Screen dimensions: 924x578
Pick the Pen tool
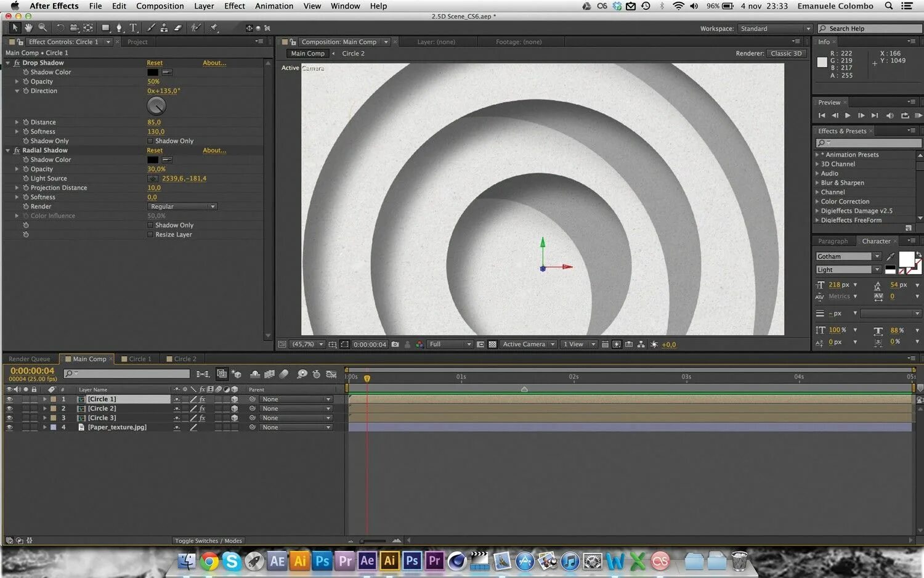coord(119,28)
